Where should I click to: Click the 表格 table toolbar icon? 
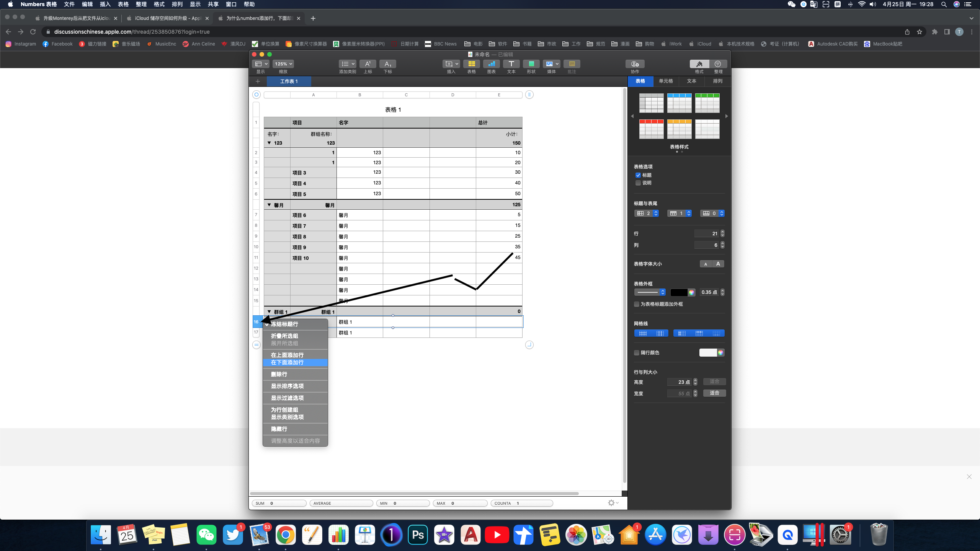471,64
